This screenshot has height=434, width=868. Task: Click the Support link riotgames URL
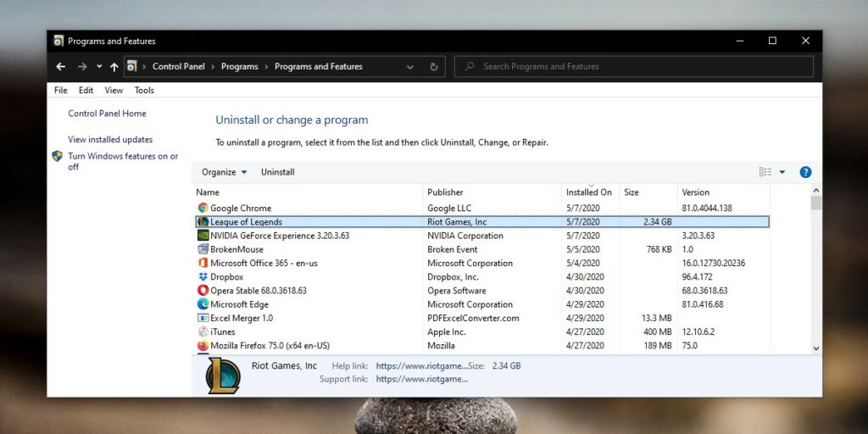coord(422,379)
